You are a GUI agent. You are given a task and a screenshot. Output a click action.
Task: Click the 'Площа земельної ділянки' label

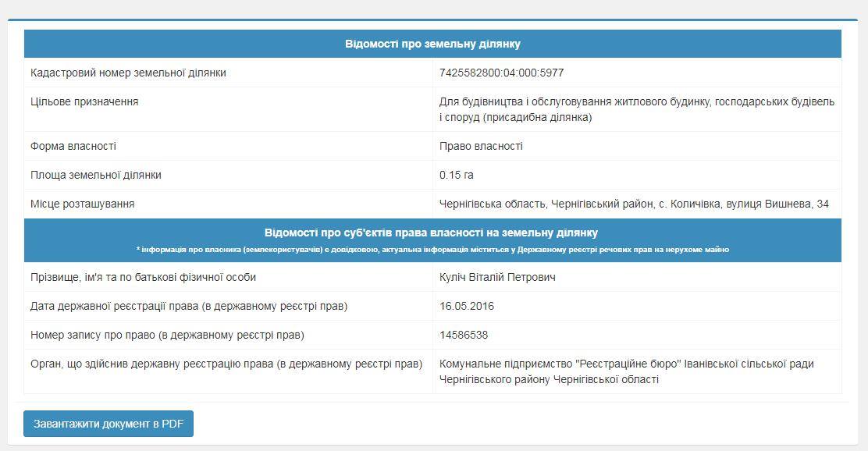[x=96, y=175]
